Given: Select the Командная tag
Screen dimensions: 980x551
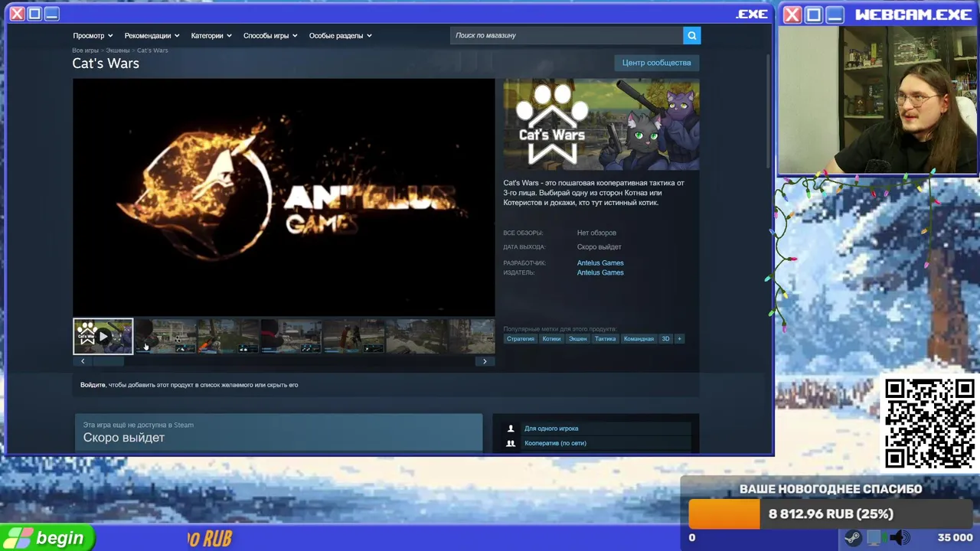Looking at the screenshot, I should pyautogui.click(x=639, y=338).
